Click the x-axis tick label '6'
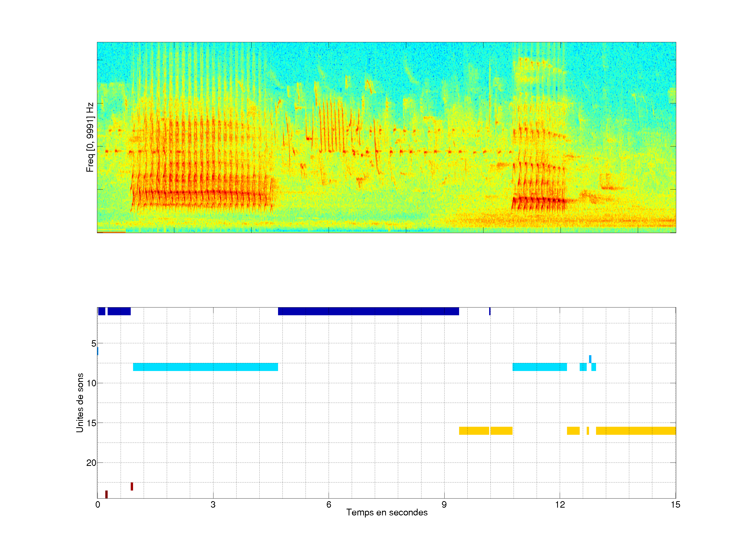The width and height of the screenshot is (747, 560). (329, 505)
